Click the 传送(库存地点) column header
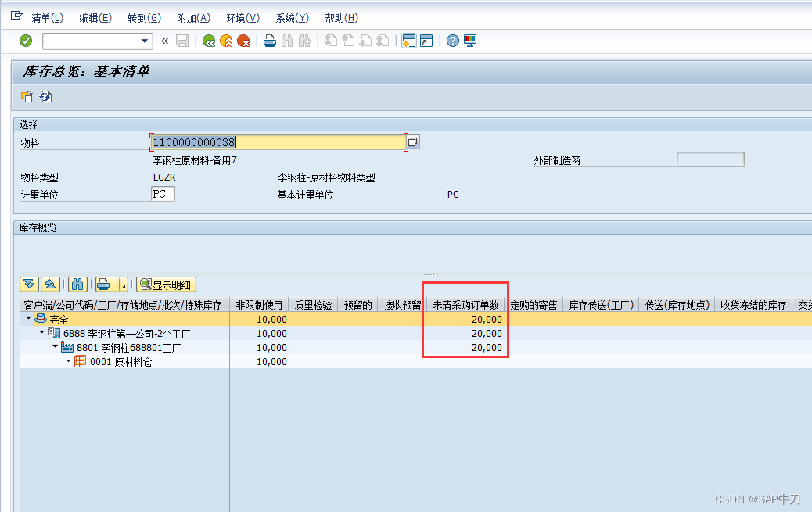 (x=677, y=305)
